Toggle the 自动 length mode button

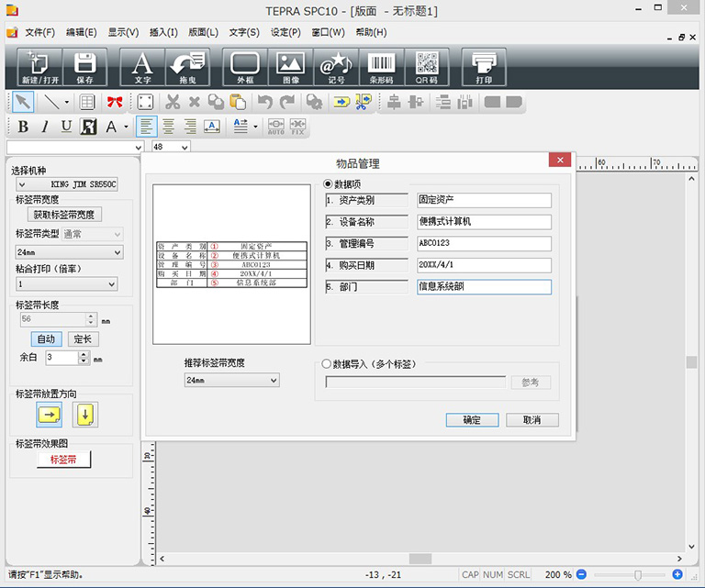point(46,339)
